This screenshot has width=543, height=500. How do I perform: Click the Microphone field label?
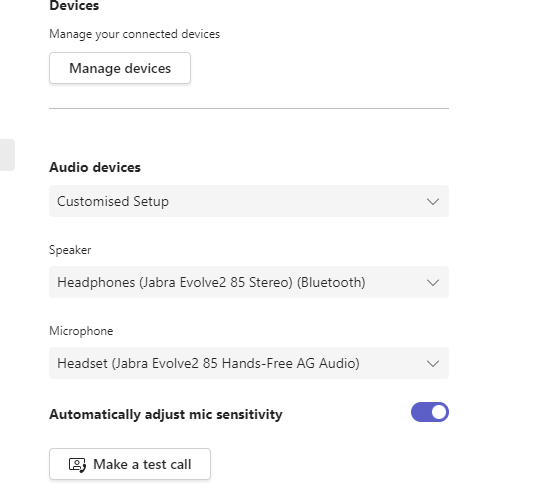coord(81,331)
